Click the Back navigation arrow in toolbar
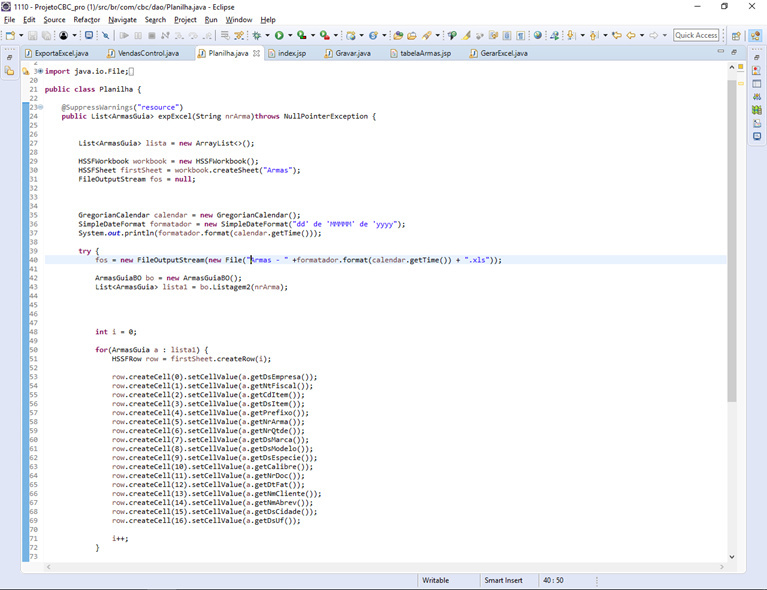Screen dimensions: 767x590 pyautogui.click(x=631, y=35)
